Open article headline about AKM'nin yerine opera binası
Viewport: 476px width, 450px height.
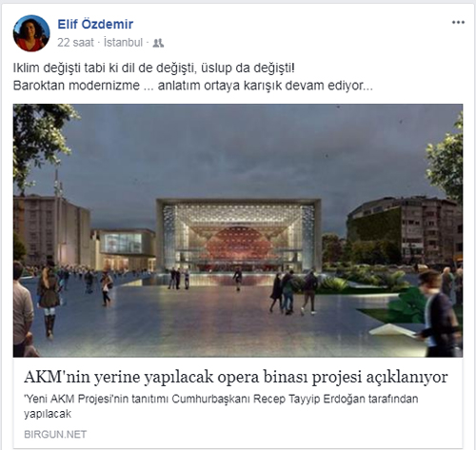(x=236, y=377)
